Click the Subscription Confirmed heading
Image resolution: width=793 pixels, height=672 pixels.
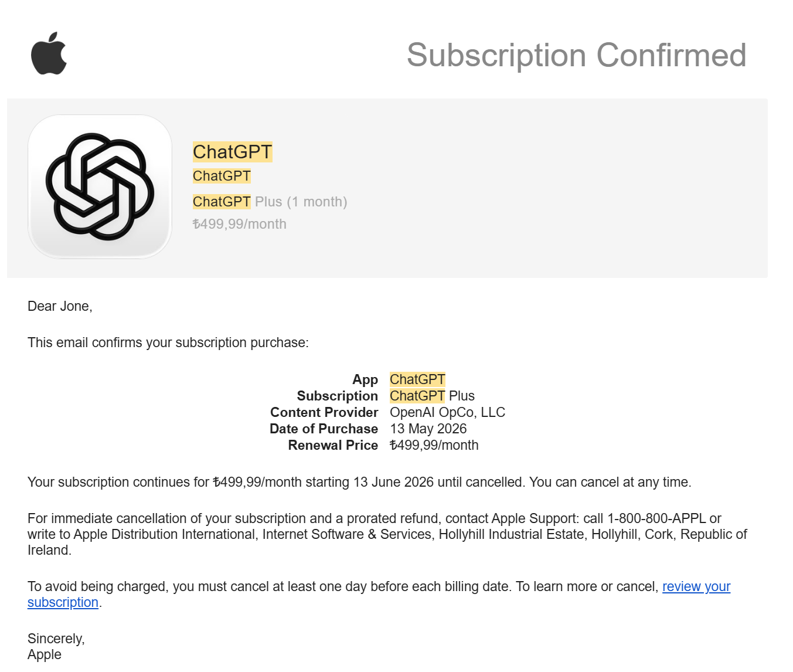576,55
